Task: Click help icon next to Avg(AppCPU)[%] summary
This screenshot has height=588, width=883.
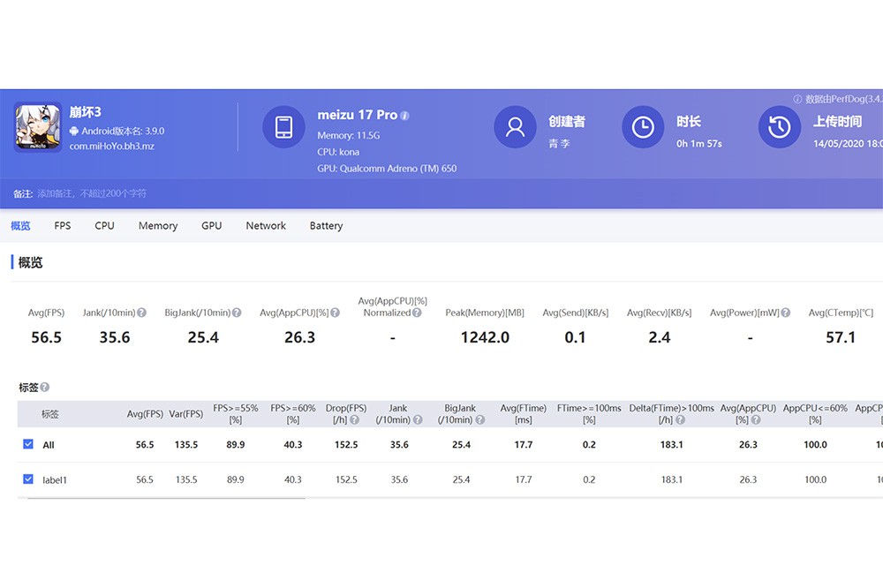Action: (x=335, y=313)
